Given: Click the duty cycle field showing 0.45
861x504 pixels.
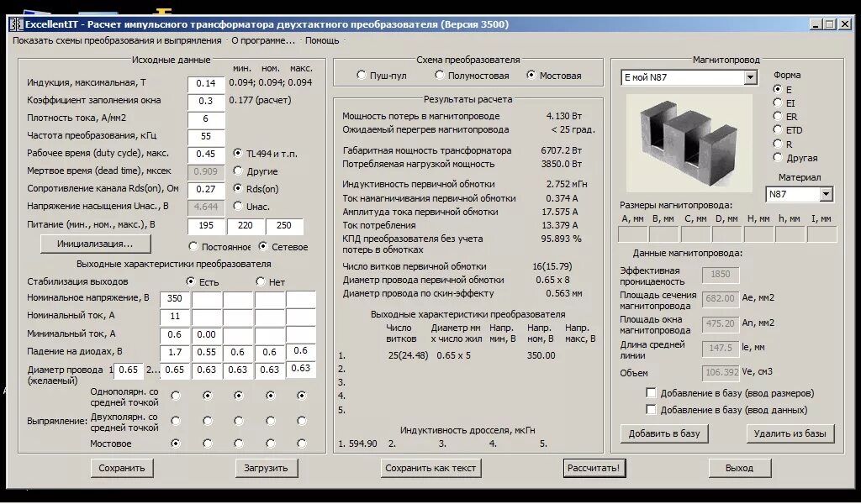Looking at the screenshot, I should pos(206,154).
